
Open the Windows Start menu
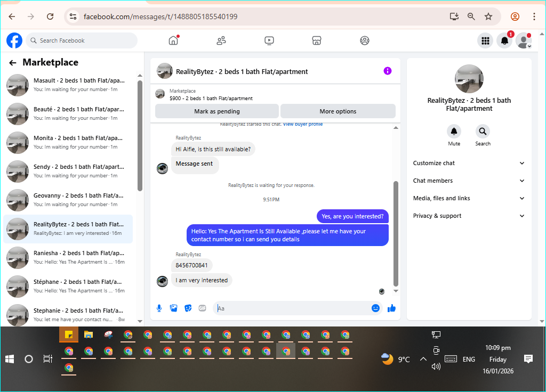point(10,359)
